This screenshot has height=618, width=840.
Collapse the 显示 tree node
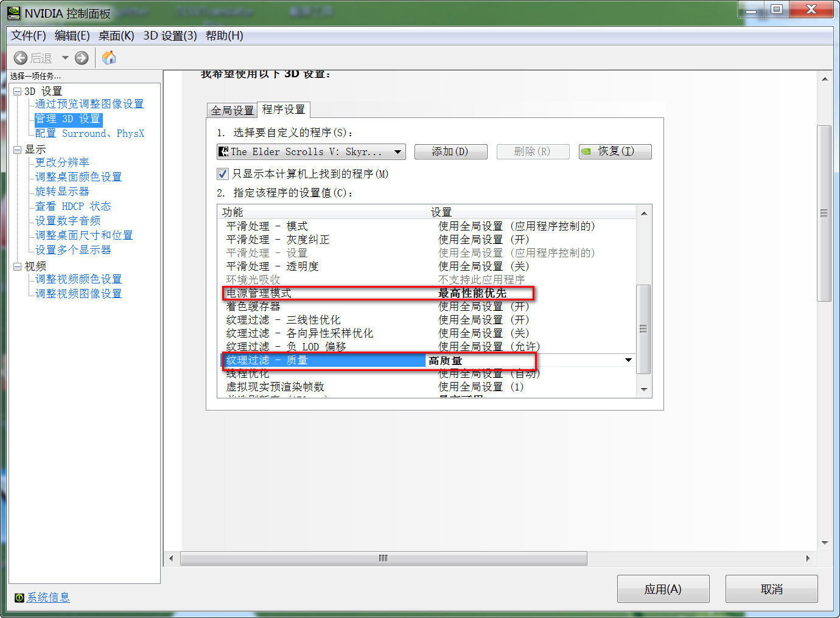coord(18,150)
